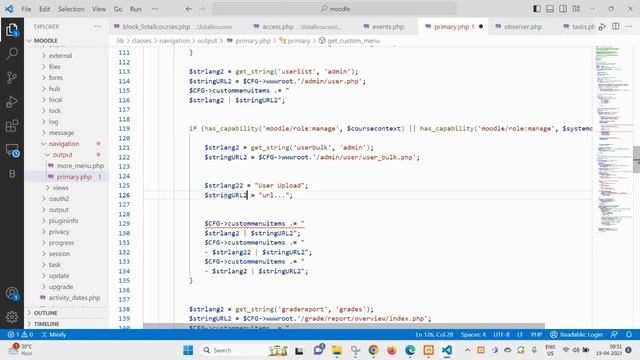Open Source Control view icon
This screenshot has height=360, width=640.
pos(12,78)
